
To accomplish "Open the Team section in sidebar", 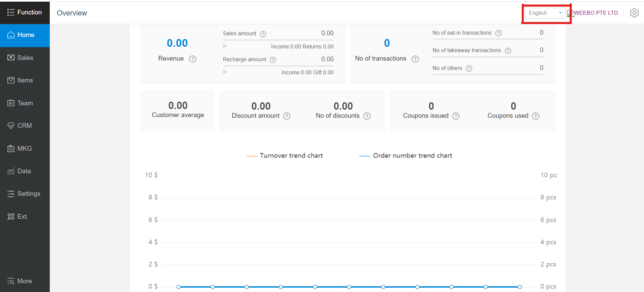I will [25, 103].
